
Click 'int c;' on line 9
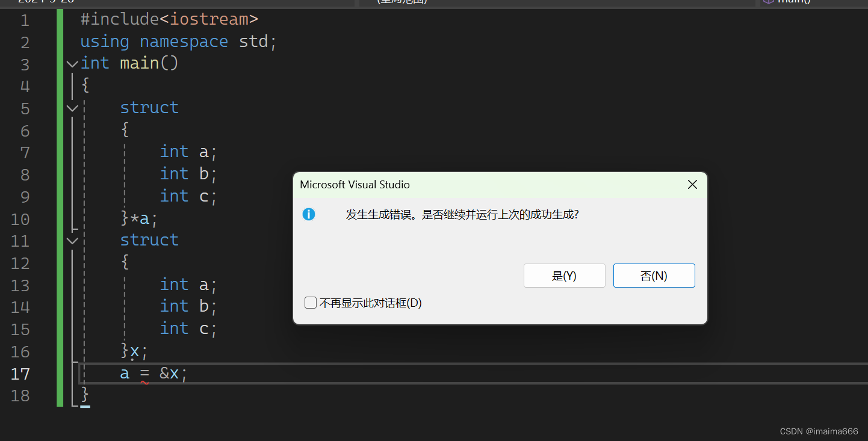188,196
